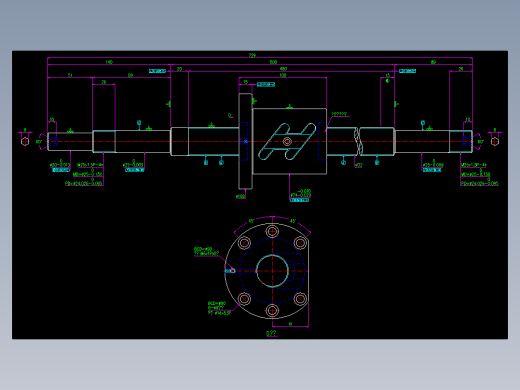Select the upper-right flange bolt hole

pyautogui.click(x=300, y=243)
